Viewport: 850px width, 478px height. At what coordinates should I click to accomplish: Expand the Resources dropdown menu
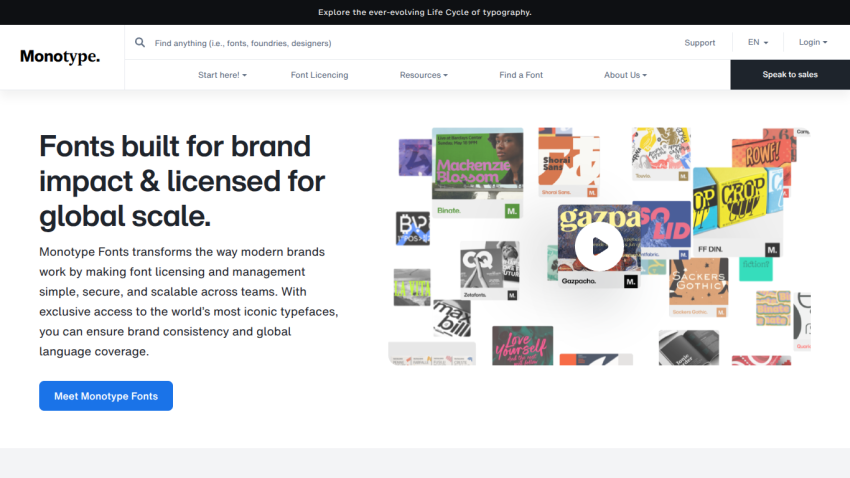[424, 75]
